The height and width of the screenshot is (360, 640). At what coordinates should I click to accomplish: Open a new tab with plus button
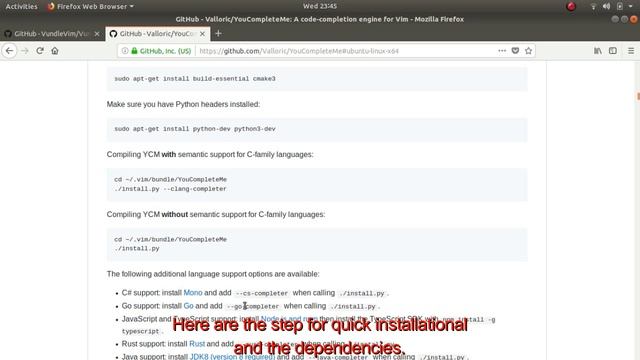point(218,33)
